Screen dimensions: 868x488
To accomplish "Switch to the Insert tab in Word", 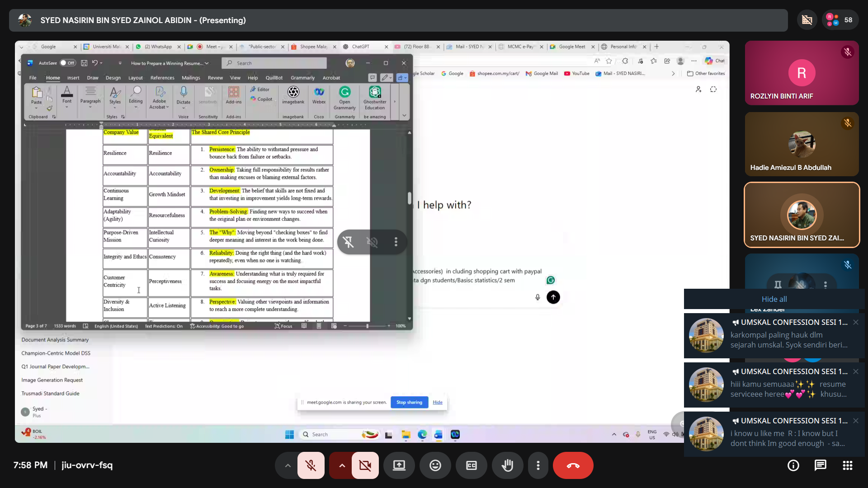I will coord(73,78).
